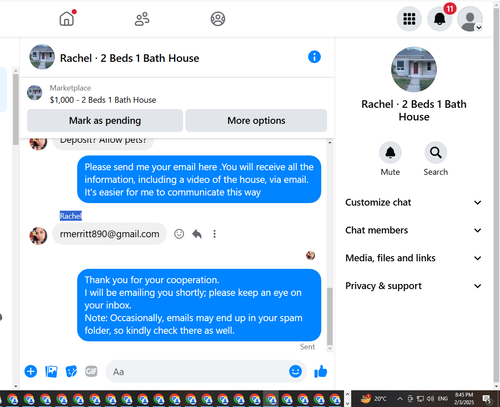Send a thumbs-up like
This screenshot has height=407, width=500.
click(x=321, y=371)
